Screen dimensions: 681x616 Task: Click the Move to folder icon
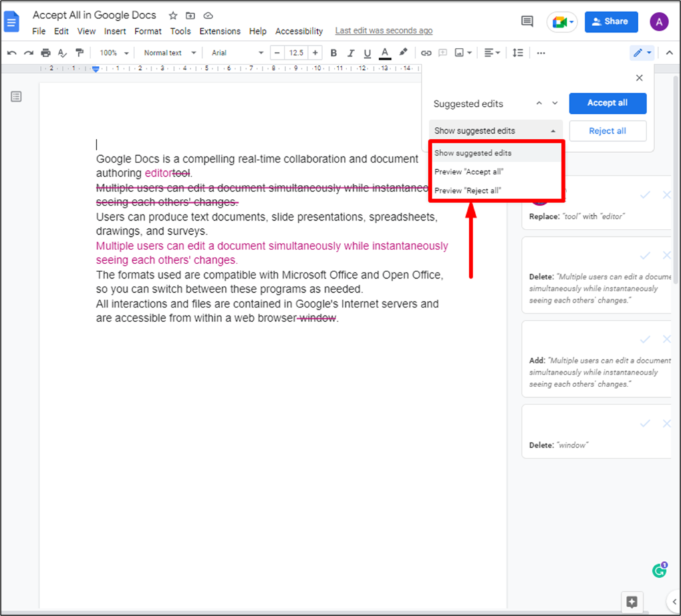coord(190,16)
